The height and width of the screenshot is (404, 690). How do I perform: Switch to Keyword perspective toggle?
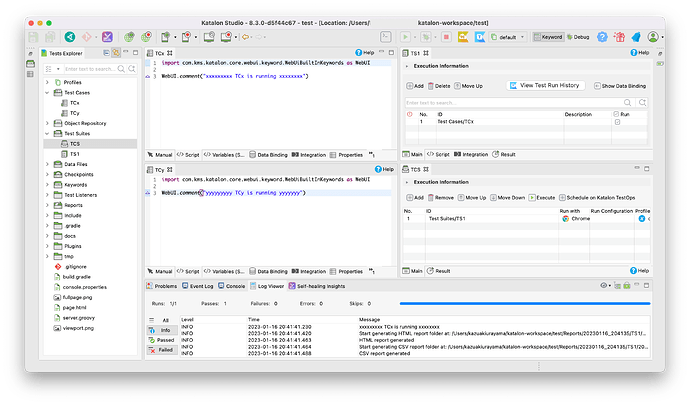548,37
